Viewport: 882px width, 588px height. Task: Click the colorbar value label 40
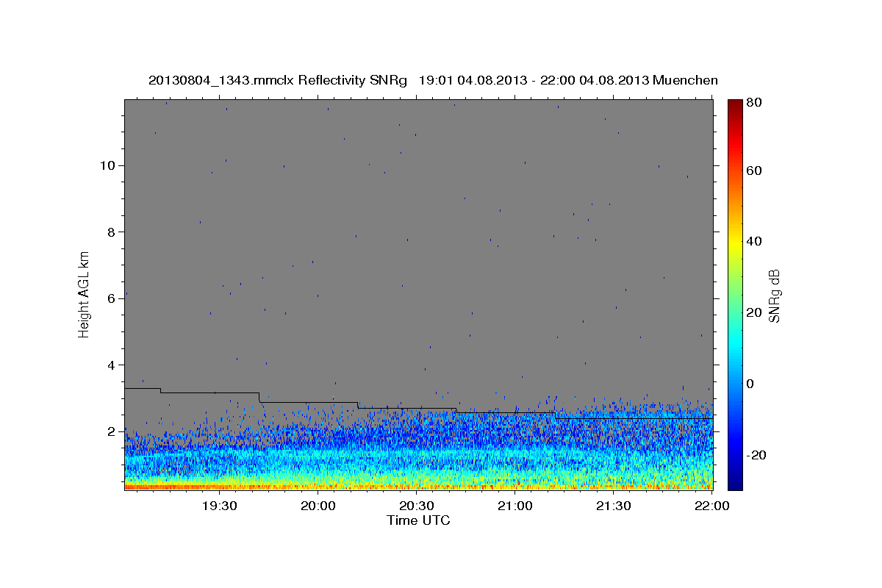[x=753, y=241]
